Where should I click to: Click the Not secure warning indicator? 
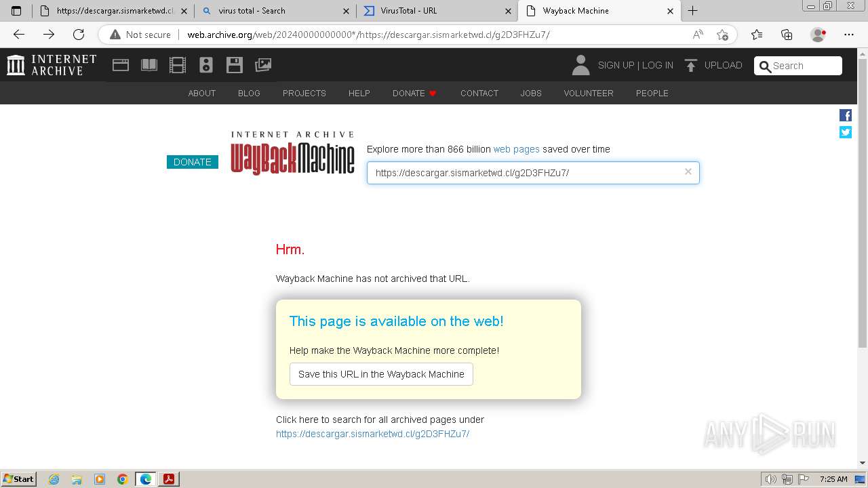pos(140,35)
